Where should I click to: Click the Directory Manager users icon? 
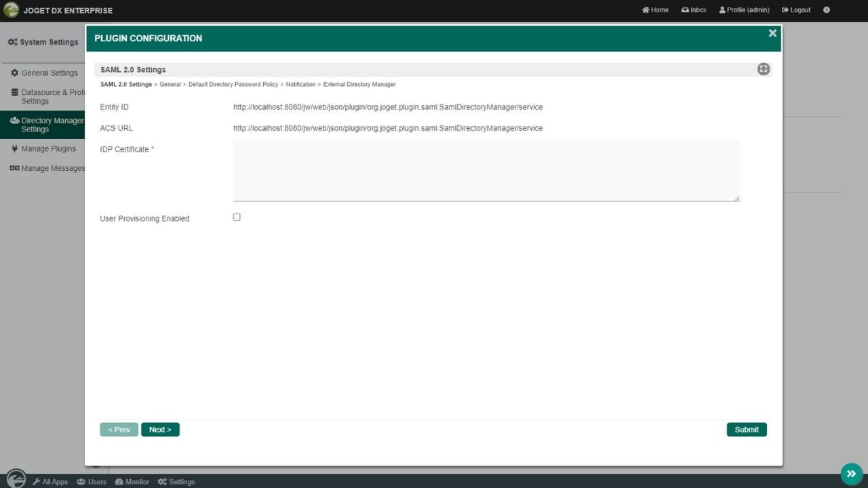pyautogui.click(x=14, y=121)
